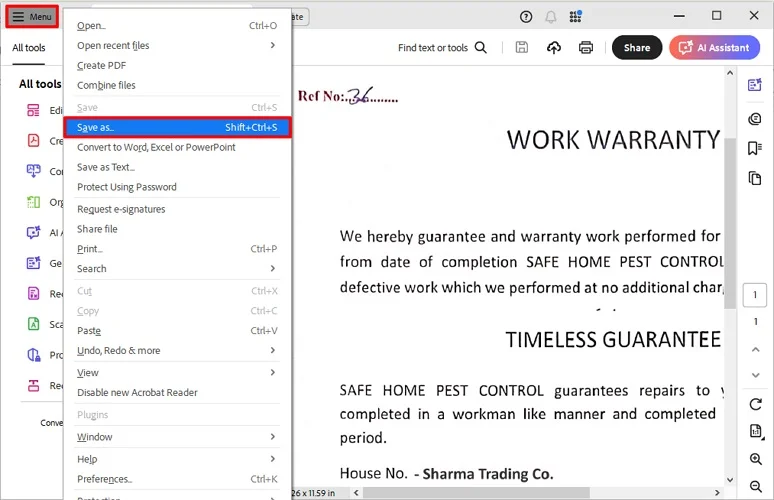Click the Generative summary icon in sidebar
Viewport: 774px width, 500px height.
(33, 263)
